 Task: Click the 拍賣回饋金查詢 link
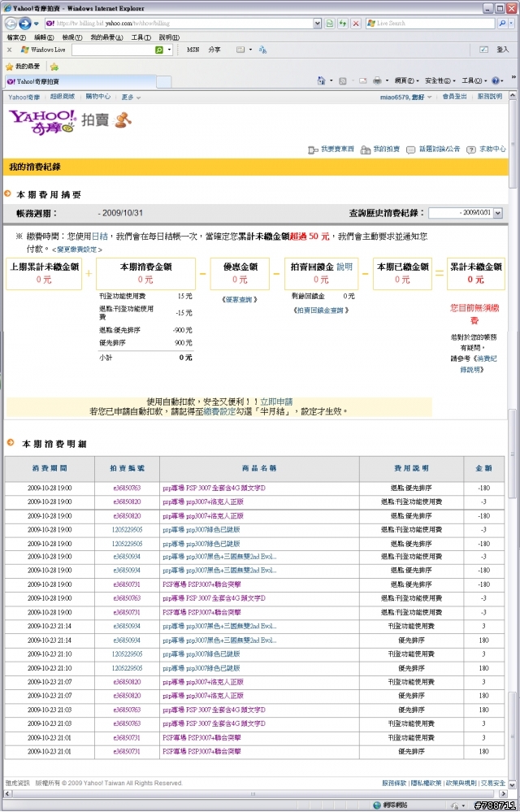tap(321, 310)
